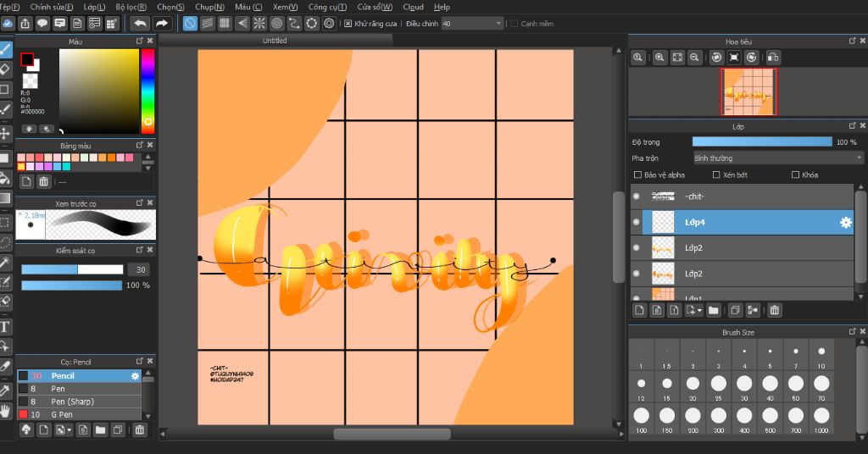The height and width of the screenshot is (454, 868).
Task: Adjust the Độ trong opacity slider
Action: point(762,142)
